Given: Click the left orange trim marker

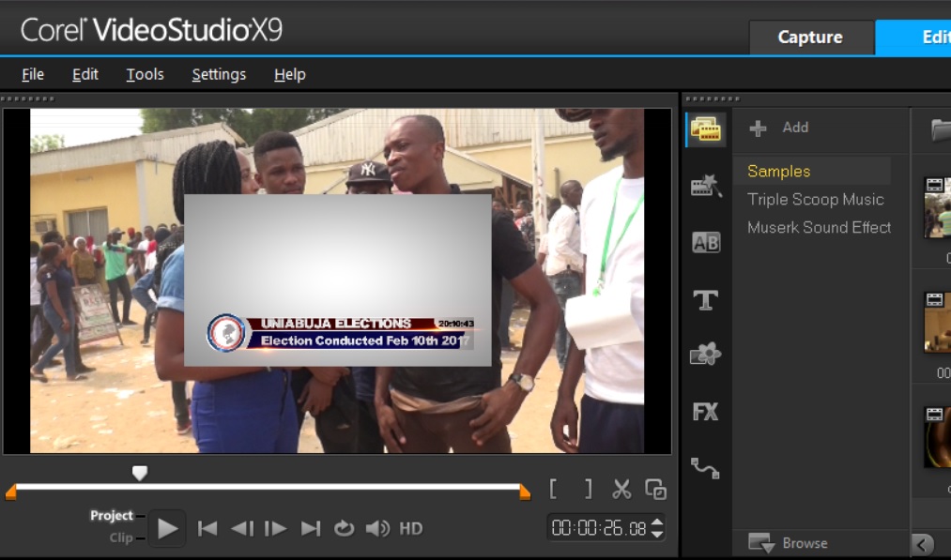Looking at the screenshot, I should coord(10,492).
